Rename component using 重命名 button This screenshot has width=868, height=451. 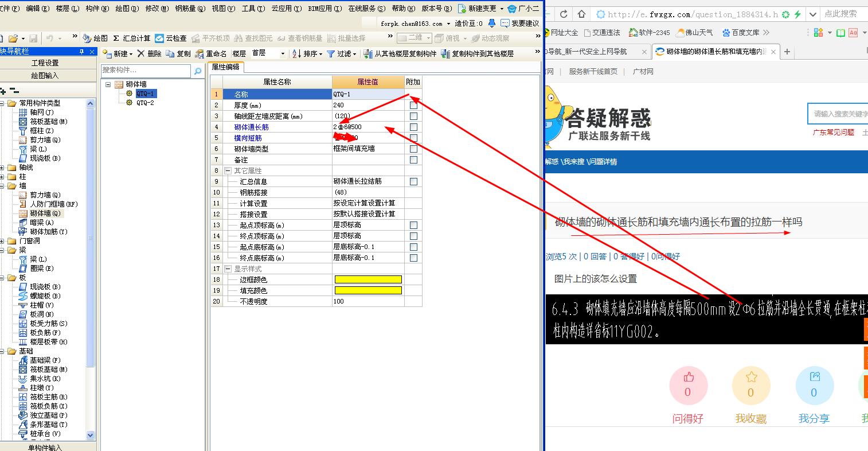(211, 53)
